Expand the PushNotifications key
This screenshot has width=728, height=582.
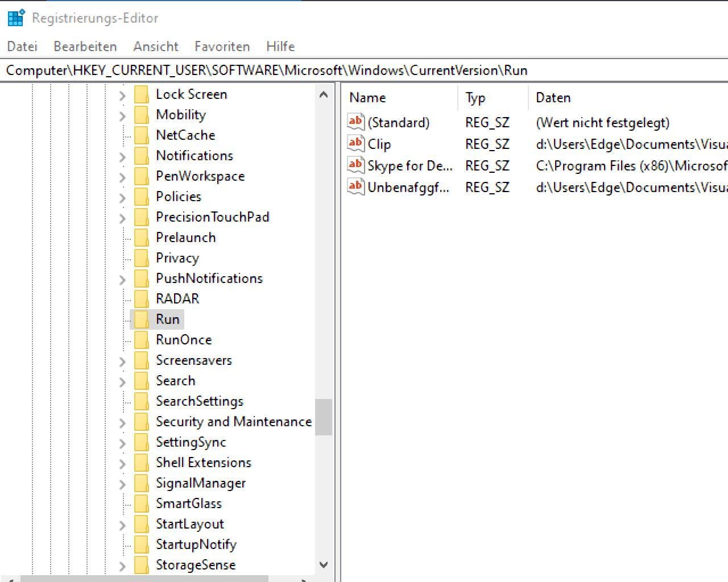pyautogui.click(x=122, y=280)
